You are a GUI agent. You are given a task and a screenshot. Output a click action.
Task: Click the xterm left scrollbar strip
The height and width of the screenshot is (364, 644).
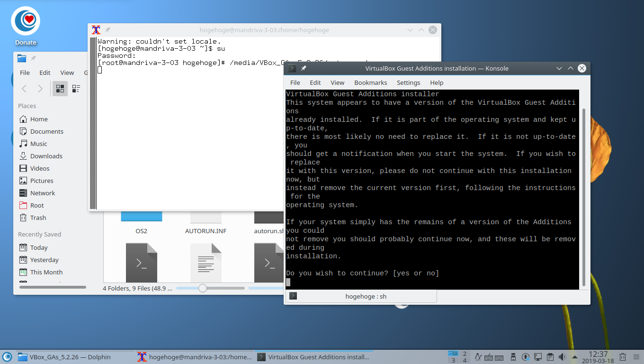tap(93, 123)
